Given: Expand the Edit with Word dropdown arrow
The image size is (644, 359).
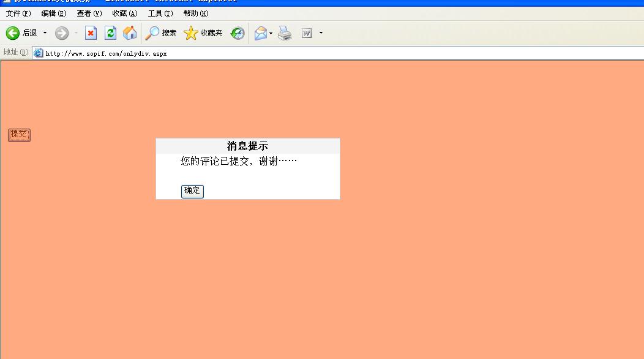Looking at the screenshot, I should coord(321,33).
